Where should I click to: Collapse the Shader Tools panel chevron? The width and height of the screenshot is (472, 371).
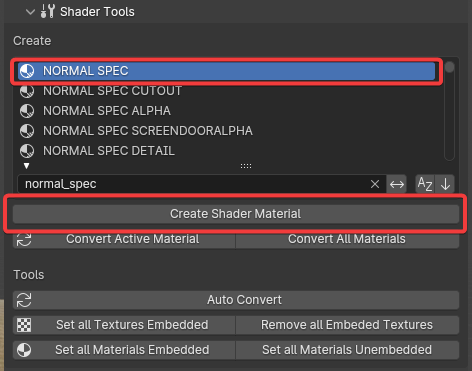(x=30, y=12)
